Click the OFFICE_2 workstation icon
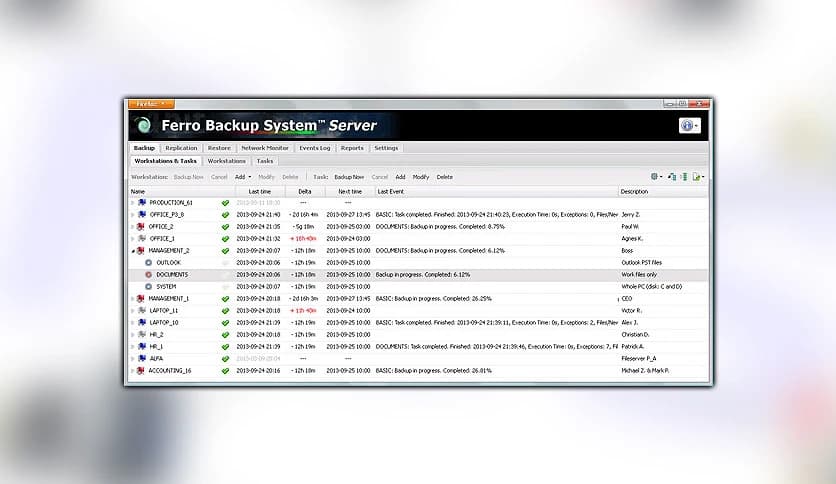 tap(141, 227)
